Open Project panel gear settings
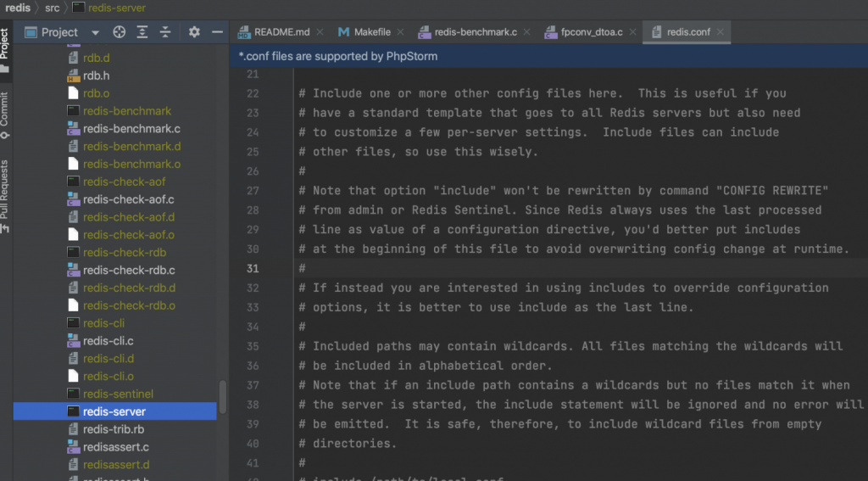This screenshot has width=868, height=481. (194, 32)
